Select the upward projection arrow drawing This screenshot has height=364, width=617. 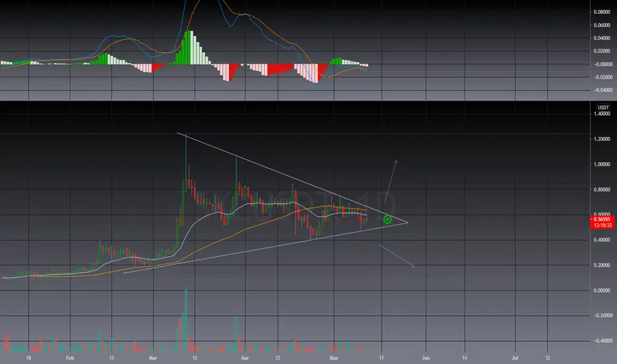pos(391,181)
